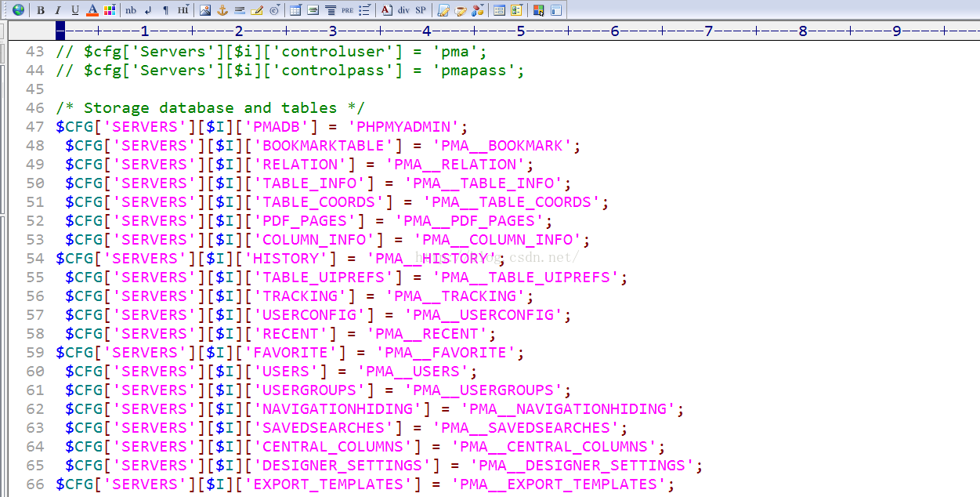The height and width of the screenshot is (497, 980).
Task: Insert a font tag (A icon)
Action: click(x=386, y=10)
